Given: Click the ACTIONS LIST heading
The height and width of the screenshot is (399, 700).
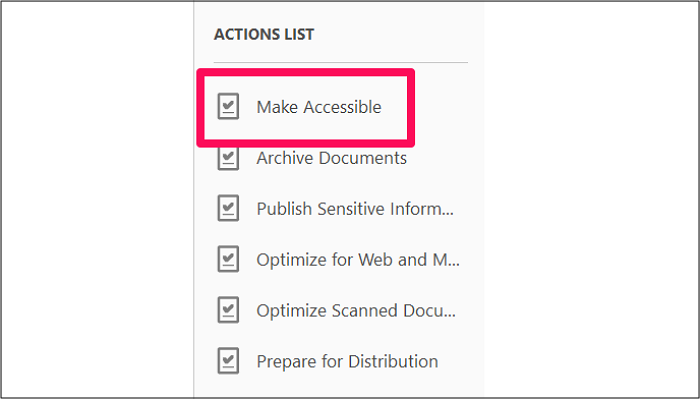Looking at the screenshot, I should point(264,34).
